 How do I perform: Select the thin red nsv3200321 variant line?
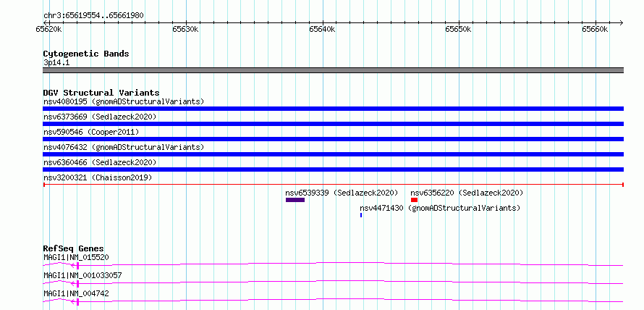(x=333, y=185)
